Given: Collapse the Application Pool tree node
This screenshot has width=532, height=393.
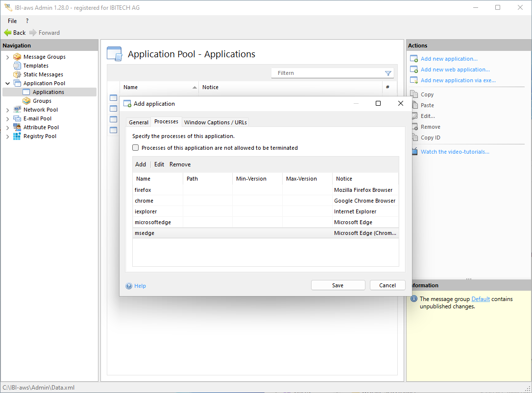Looking at the screenshot, I should [x=7, y=83].
